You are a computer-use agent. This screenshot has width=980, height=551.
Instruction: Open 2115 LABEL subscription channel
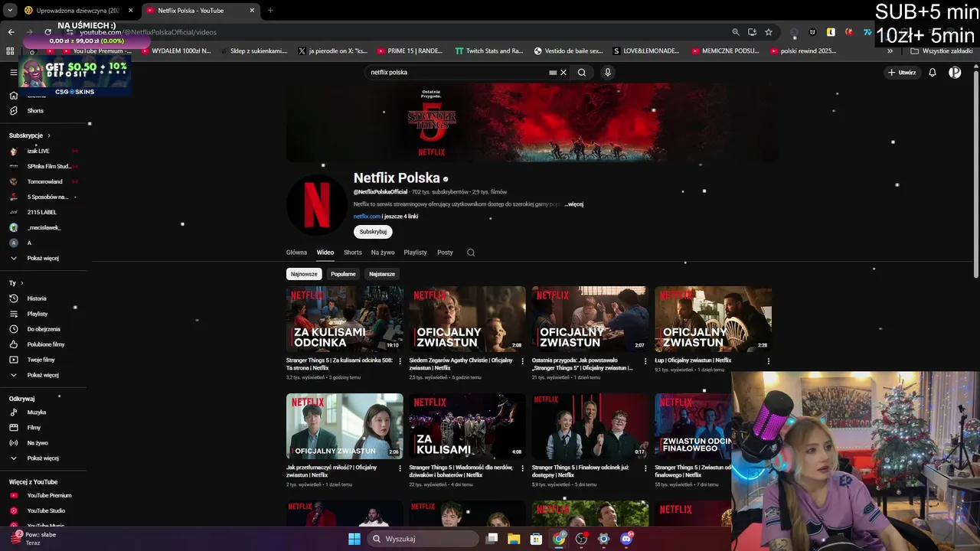coord(44,212)
